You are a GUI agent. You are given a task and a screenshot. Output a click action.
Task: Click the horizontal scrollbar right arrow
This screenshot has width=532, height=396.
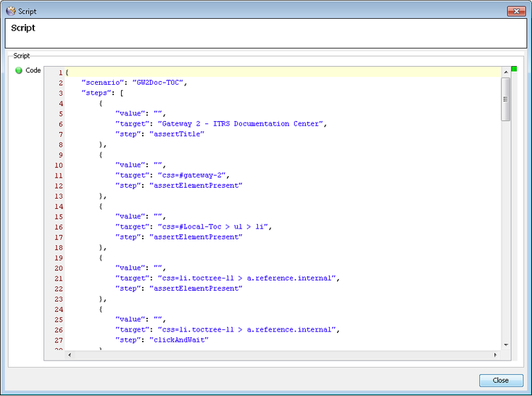[496, 355]
